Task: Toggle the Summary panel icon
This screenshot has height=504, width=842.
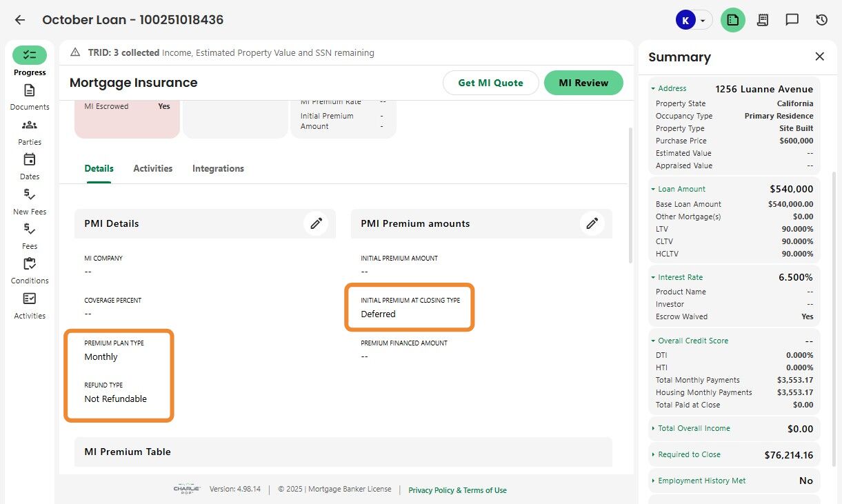Action: click(x=733, y=20)
